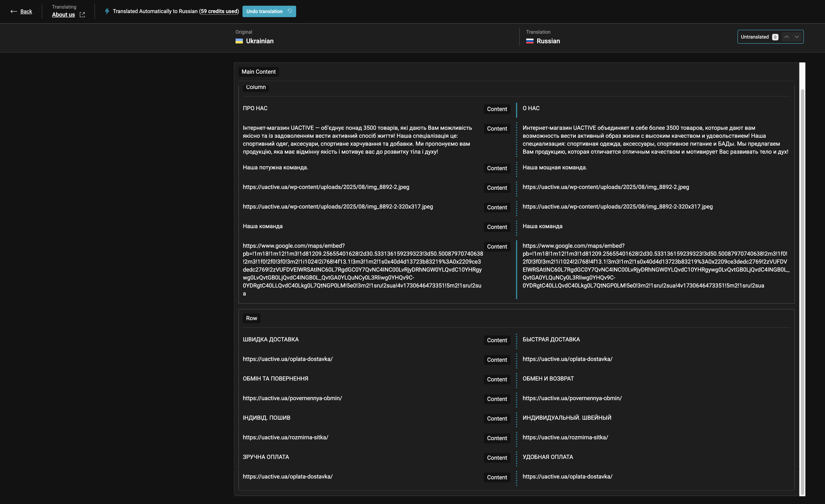Edit the 'О НАС' translation field

[531, 108]
